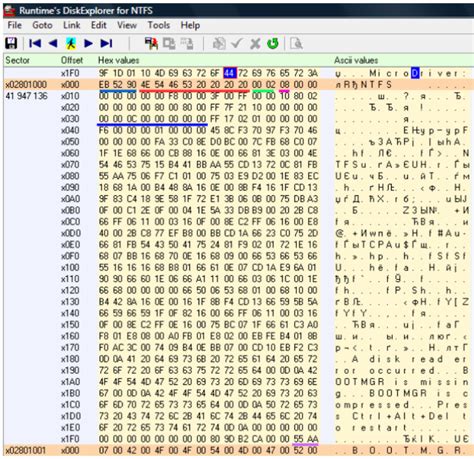Image resolution: width=474 pixels, height=459 pixels.
Task: Click offset x070 row label
Action: point(70,165)
